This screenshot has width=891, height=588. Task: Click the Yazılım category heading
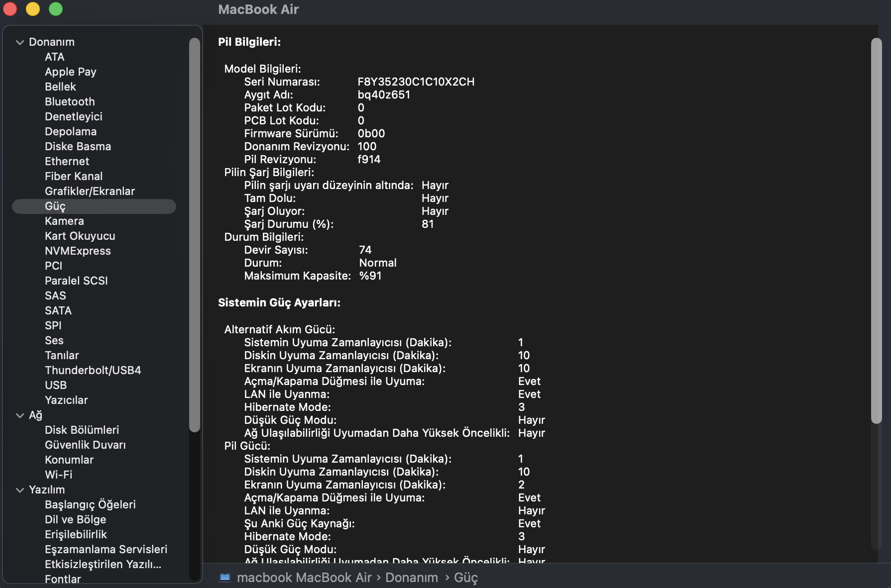[x=47, y=490]
